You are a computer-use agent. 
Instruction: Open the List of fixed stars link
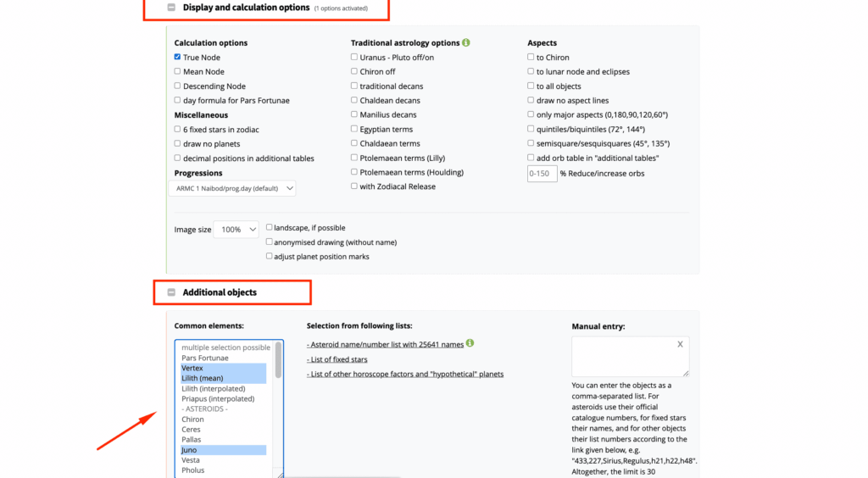[337, 359]
